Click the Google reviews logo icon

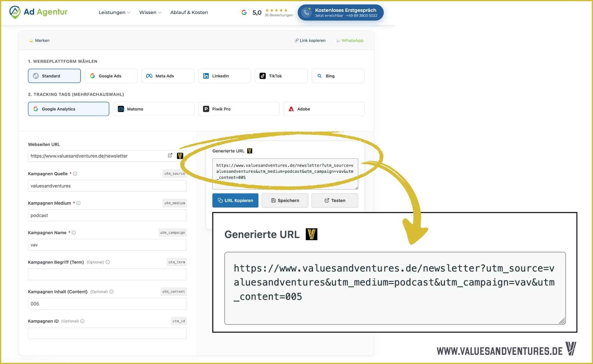(x=244, y=12)
